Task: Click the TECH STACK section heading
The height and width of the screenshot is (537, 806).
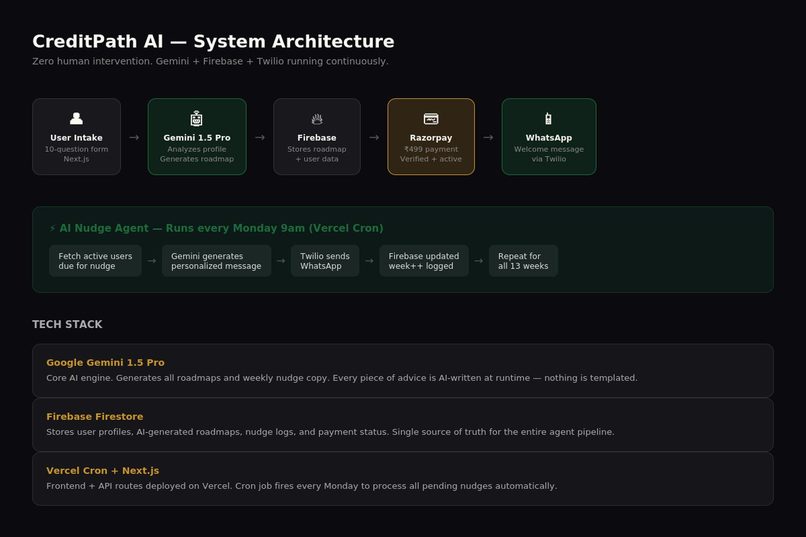Action: pyautogui.click(x=67, y=324)
